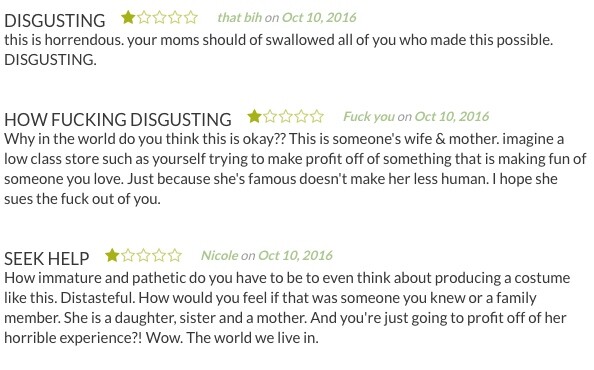Click the filled star in HOW FUCKING DISGUSTING review
The height and width of the screenshot is (370, 594).
254,116
